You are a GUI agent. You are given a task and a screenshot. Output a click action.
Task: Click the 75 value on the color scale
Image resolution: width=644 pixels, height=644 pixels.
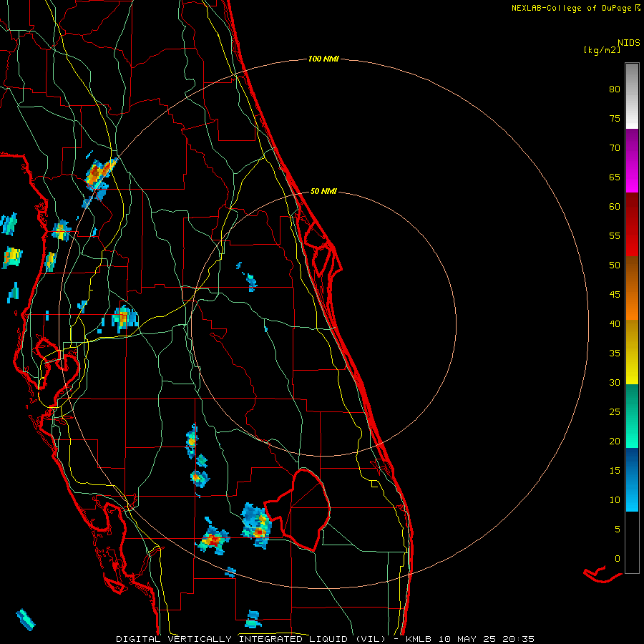coord(615,118)
